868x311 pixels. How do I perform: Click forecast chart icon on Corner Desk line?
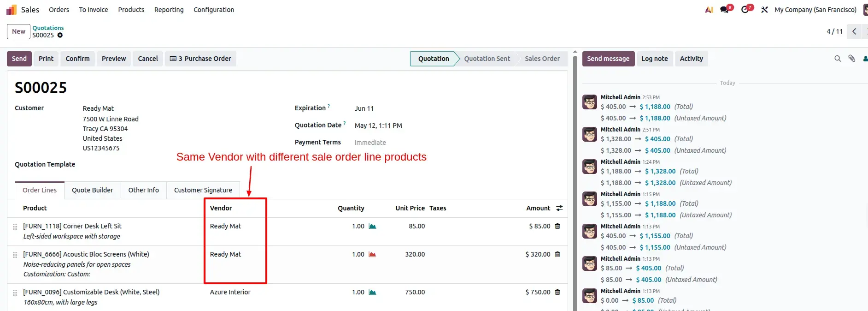click(372, 226)
